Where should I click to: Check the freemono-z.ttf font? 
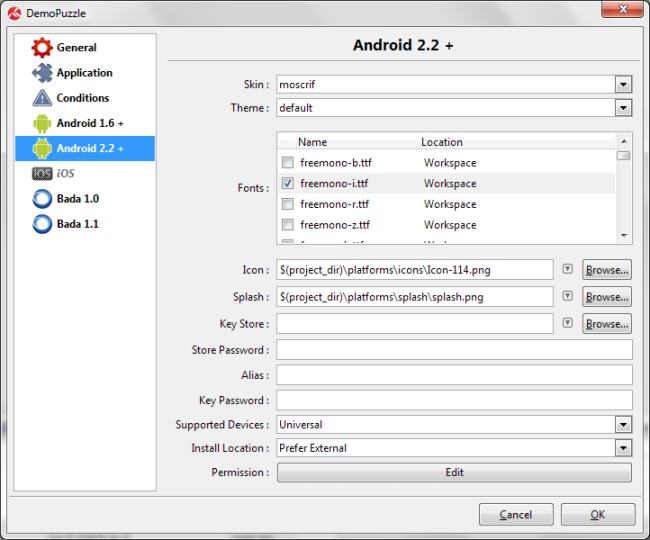coord(288,224)
